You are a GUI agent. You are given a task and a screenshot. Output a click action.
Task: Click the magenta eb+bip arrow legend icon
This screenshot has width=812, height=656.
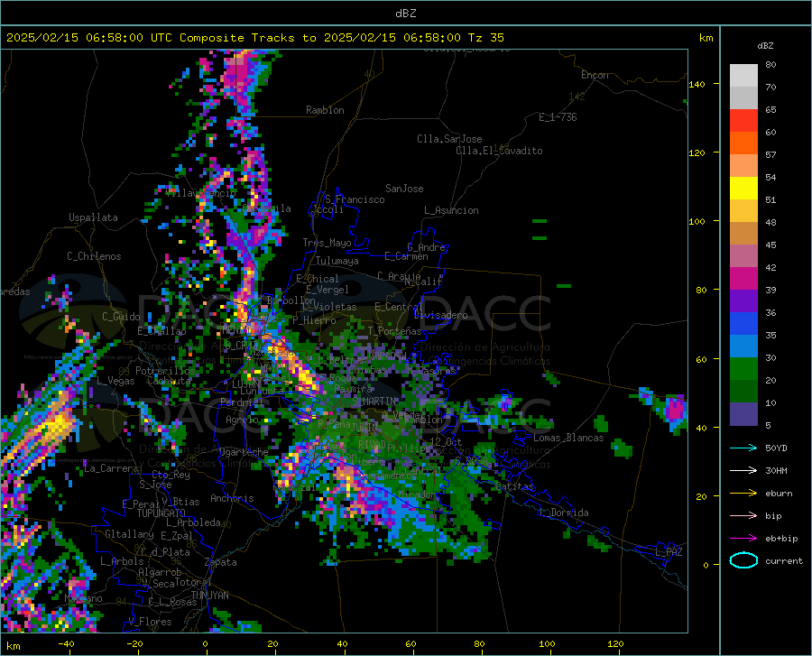[x=743, y=539]
